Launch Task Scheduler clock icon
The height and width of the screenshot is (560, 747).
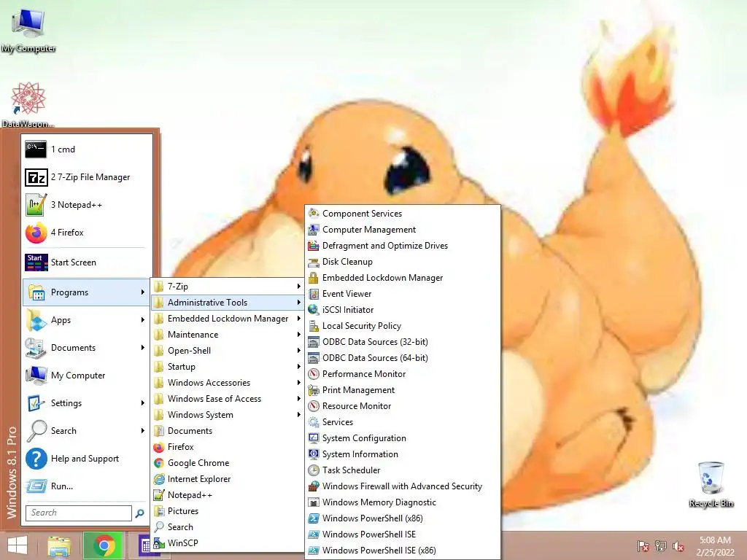(313, 470)
